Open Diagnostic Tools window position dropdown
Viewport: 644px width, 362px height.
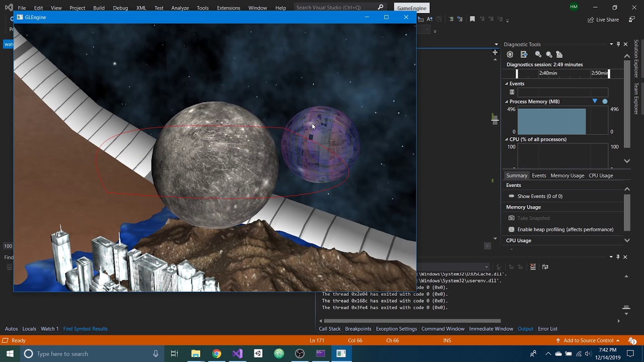pyautogui.click(x=611, y=44)
